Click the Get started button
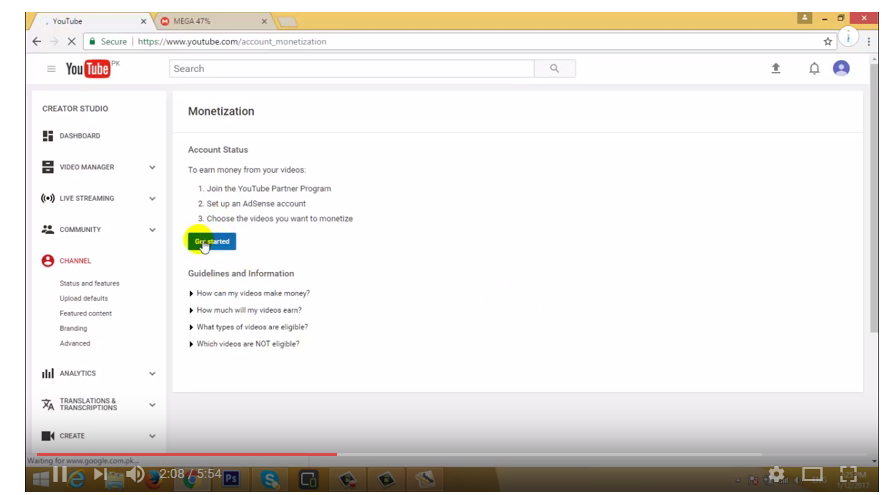The image size is (891, 495). (212, 242)
